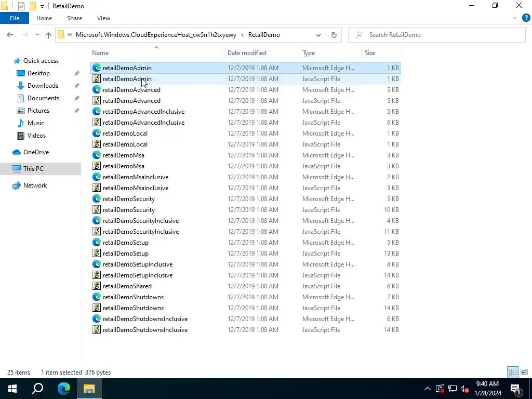Open the muted volume tray icon
The height and width of the screenshot is (399, 532).
[x=465, y=389]
